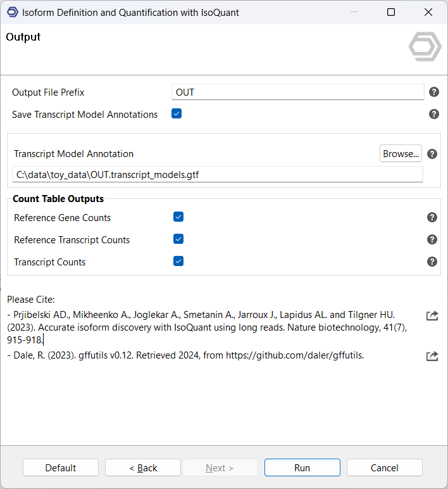Click help icon beside Reference Gene Counts
448x489 pixels.
click(432, 217)
